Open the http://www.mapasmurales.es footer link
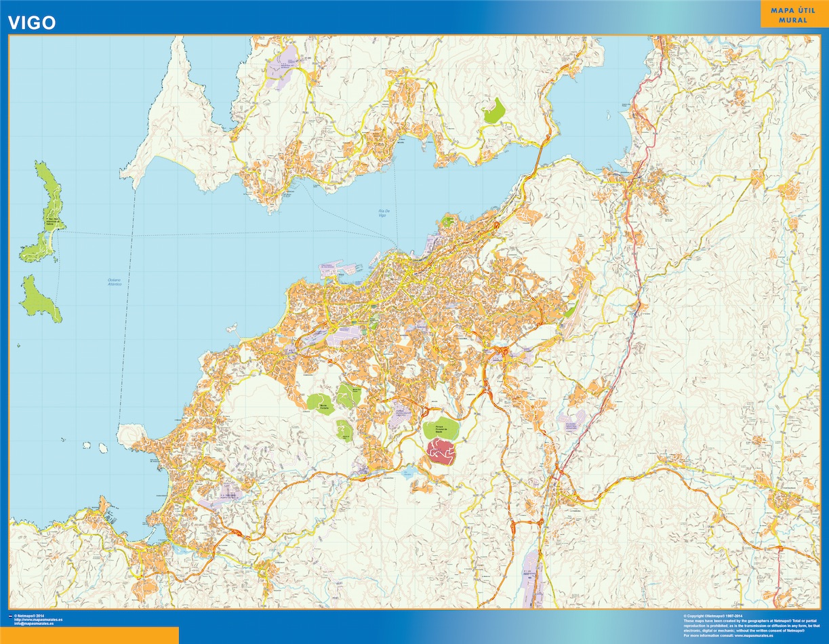The image size is (829, 644). [x=38, y=620]
